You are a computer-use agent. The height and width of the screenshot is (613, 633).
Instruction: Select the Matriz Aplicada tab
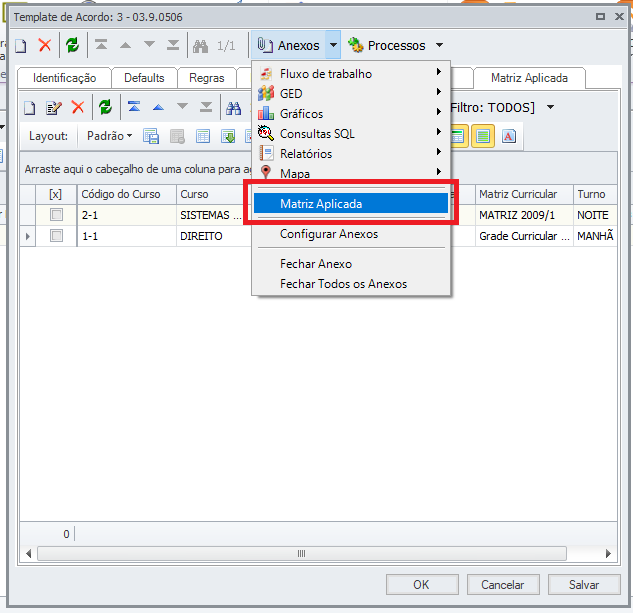[x=529, y=78]
